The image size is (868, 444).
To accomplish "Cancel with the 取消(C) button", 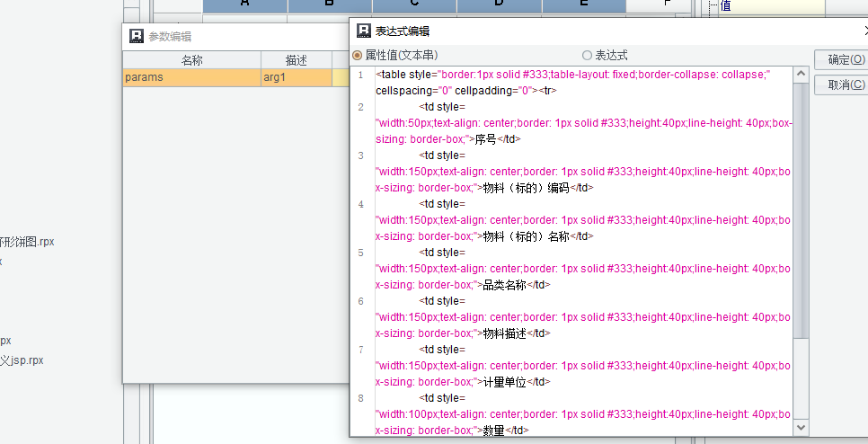I will (x=845, y=85).
